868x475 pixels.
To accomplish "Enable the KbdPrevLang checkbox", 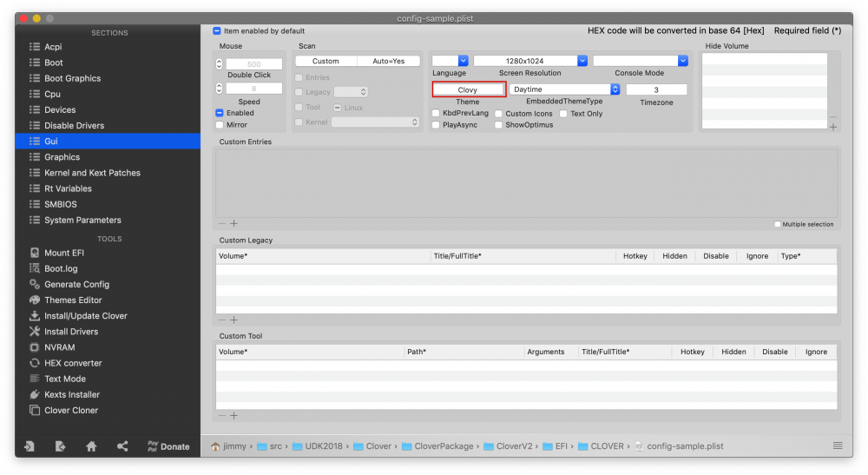I will (x=436, y=113).
